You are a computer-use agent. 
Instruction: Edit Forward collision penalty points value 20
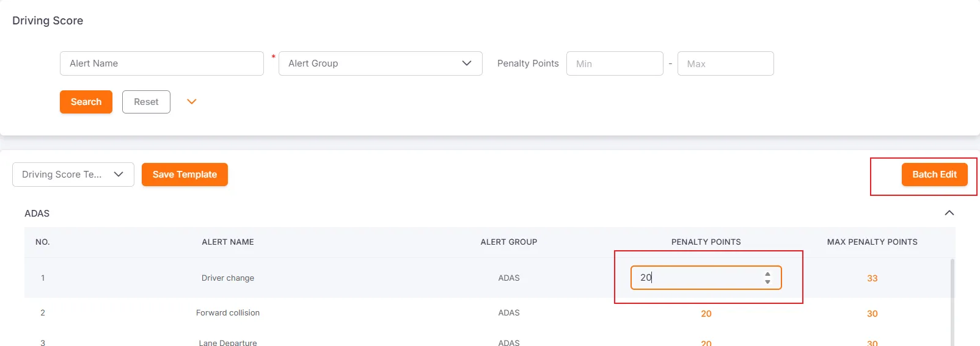tap(706, 314)
